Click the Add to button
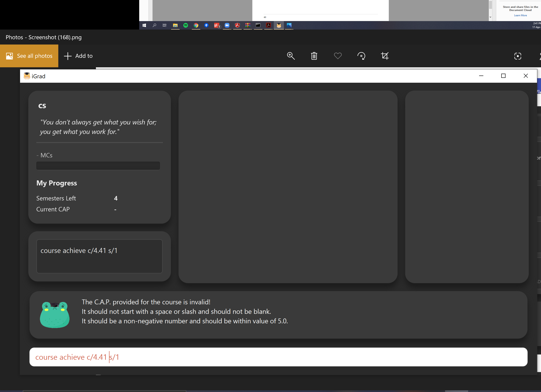The width and height of the screenshot is (541, 392). coord(78,56)
